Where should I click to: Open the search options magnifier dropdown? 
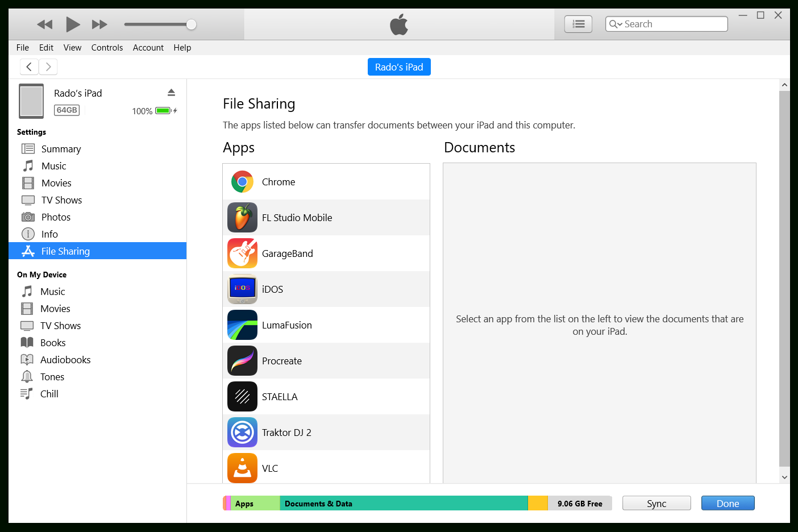click(x=616, y=24)
